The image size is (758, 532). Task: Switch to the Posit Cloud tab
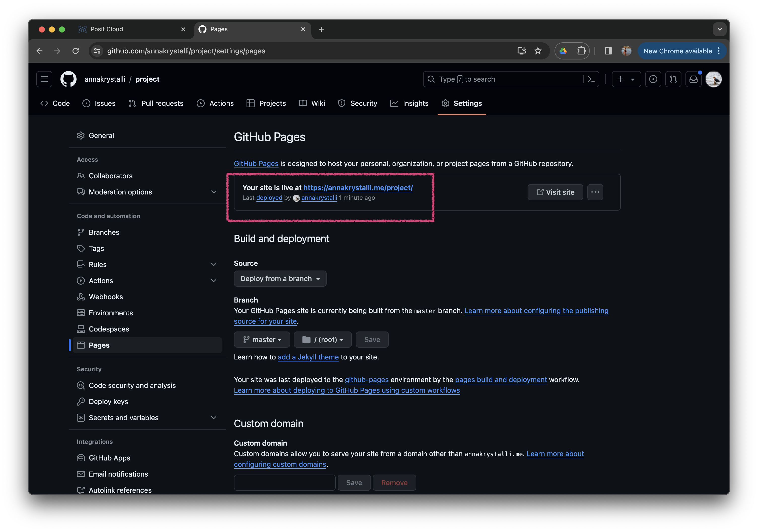(132, 29)
